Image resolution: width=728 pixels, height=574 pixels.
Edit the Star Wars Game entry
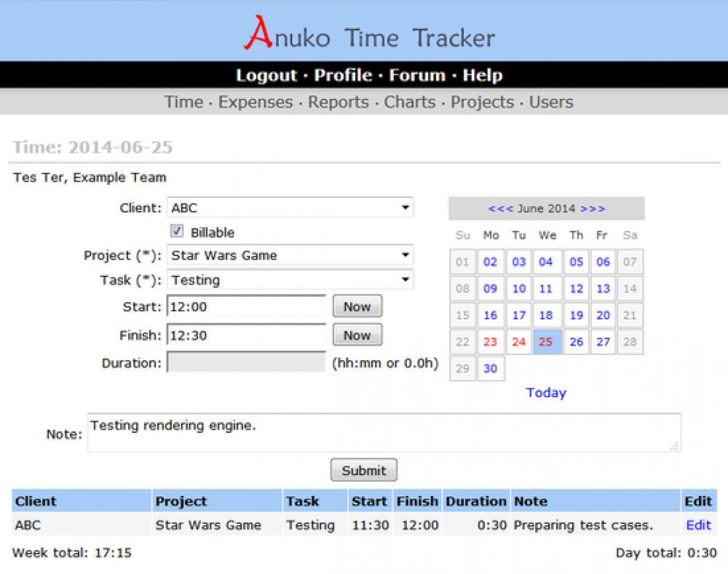point(697,525)
